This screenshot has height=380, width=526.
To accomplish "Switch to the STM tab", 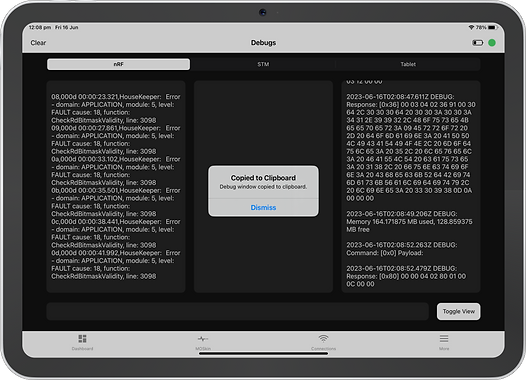I will pos(263,64).
